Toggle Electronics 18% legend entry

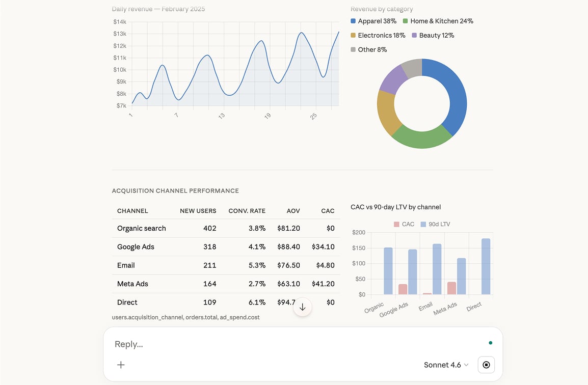coord(378,35)
